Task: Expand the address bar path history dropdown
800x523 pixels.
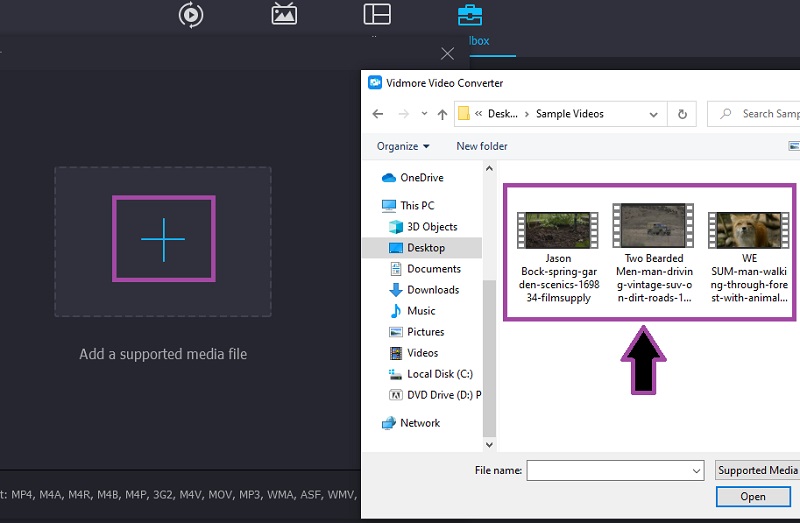Action: [655, 114]
